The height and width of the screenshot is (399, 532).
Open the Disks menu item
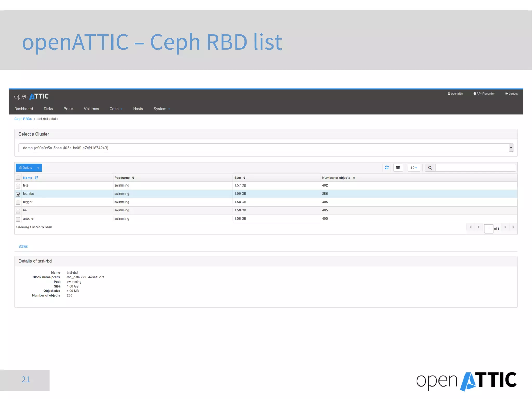click(48, 109)
